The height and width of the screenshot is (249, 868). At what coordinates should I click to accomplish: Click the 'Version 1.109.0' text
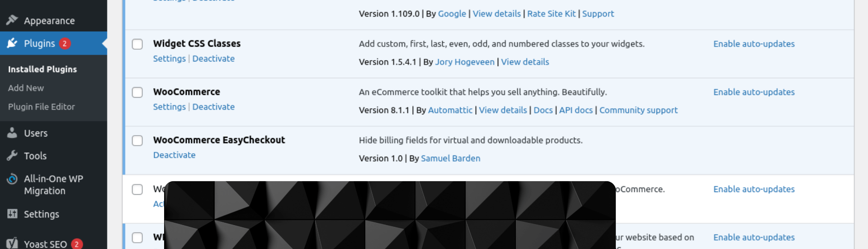pos(389,14)
